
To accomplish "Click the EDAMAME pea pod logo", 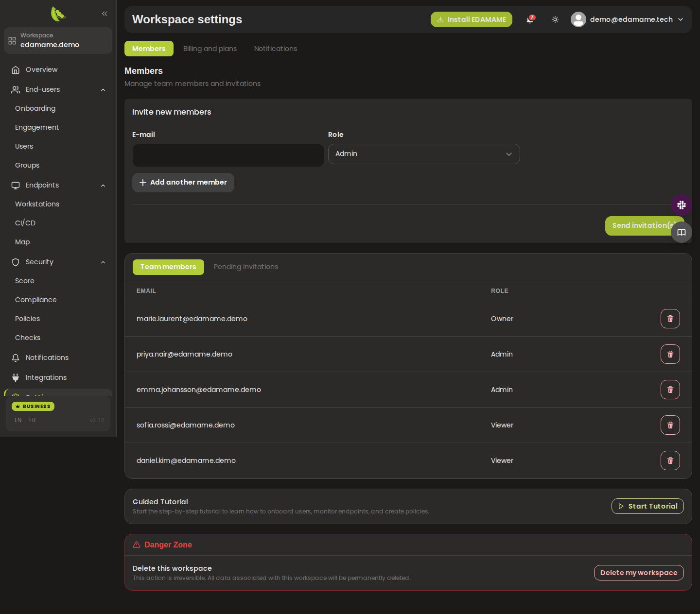I will [58, 14].
